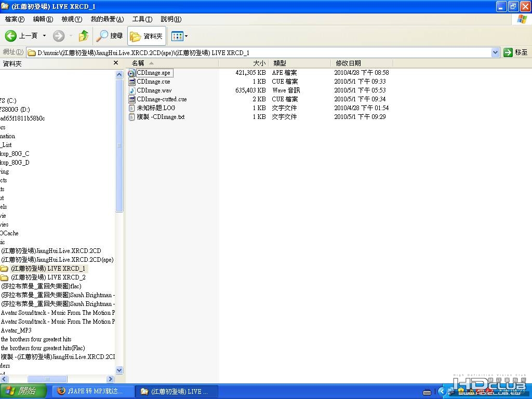Select the CDImage.ape file icon

click(x=131, y=73)
